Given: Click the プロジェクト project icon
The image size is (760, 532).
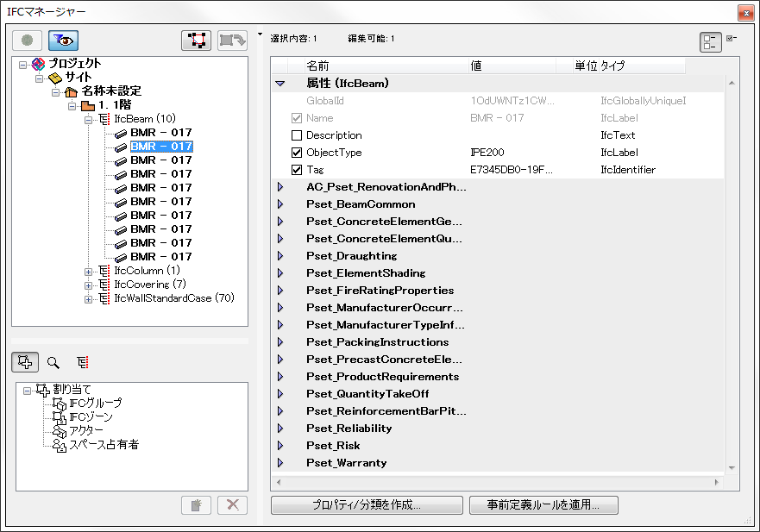Looking at the screenshot, I should [x=38, y=64].
